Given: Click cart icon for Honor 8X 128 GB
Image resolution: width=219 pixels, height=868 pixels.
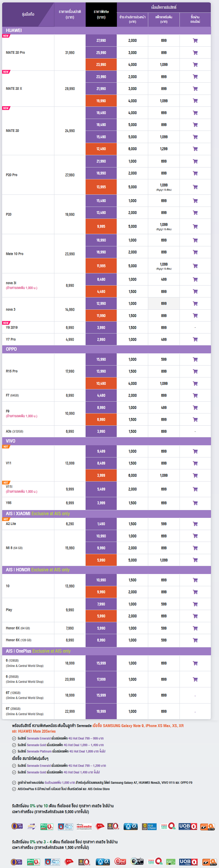Looking at the screenshot, I should 195,640.
